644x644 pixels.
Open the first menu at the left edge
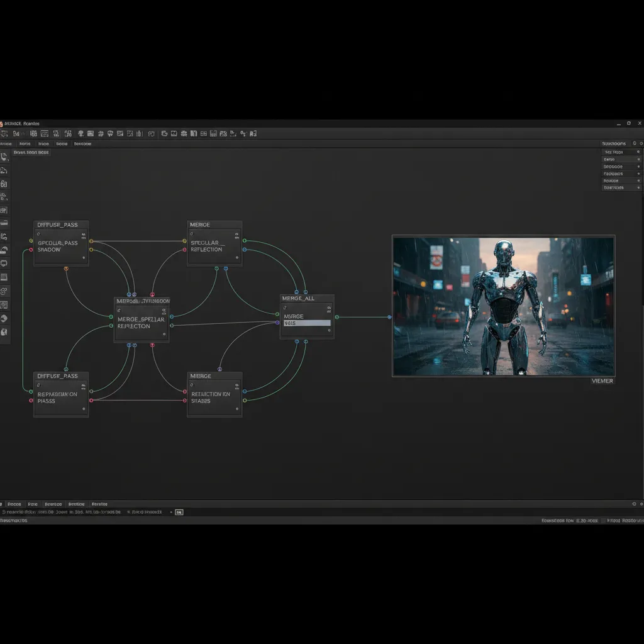click(x=6, y=144)
